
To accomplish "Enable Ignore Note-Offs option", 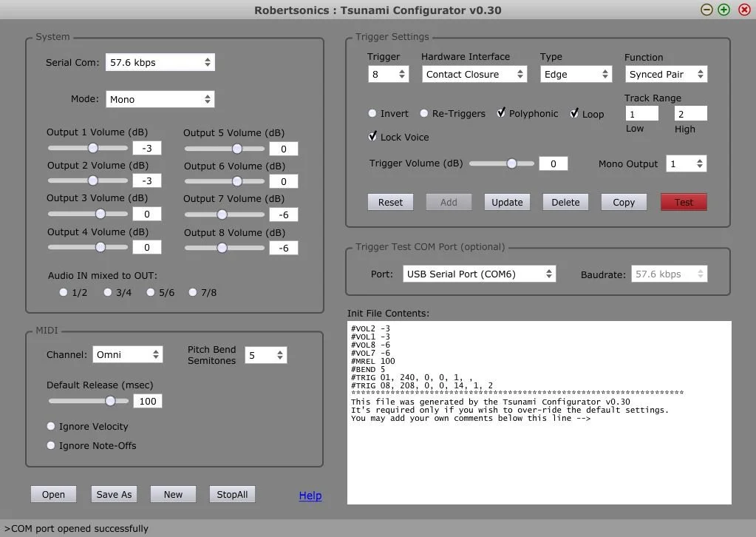I will (51, 445).
